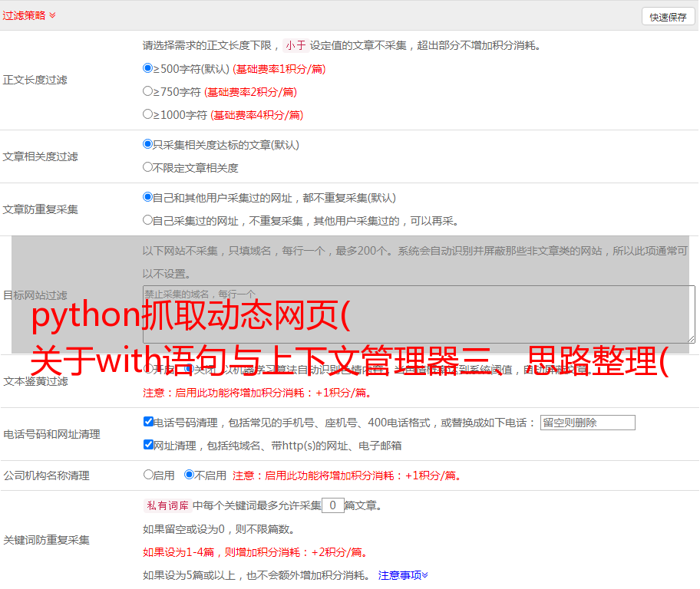Screen dimensions: 700x589
Task: Choose 只采集相关度达标的文章(默认) option
Action: 147,143
